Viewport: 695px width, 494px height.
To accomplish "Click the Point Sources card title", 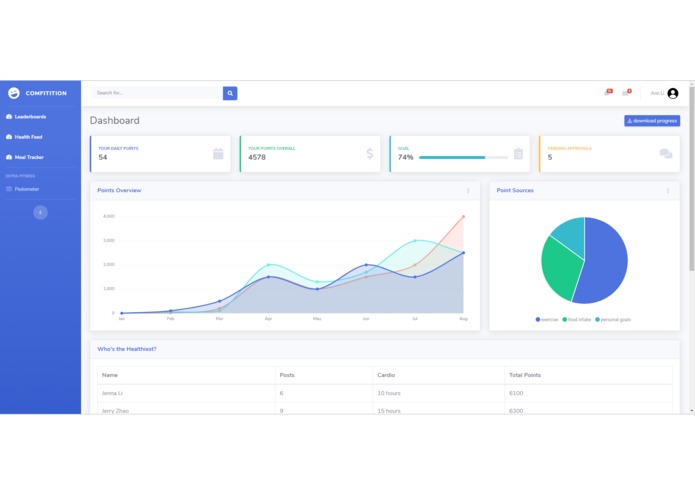I will pyautogui.click(x=515, y=191).
